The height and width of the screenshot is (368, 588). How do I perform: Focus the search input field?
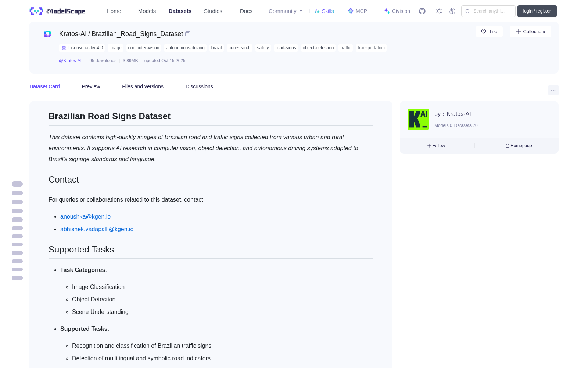point(488,11)
